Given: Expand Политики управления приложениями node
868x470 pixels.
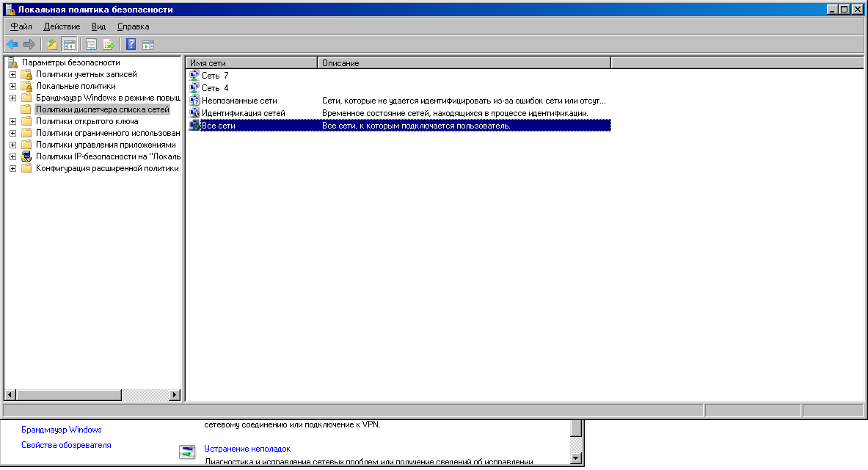Looking at the screenshot, I should [12, 145].
